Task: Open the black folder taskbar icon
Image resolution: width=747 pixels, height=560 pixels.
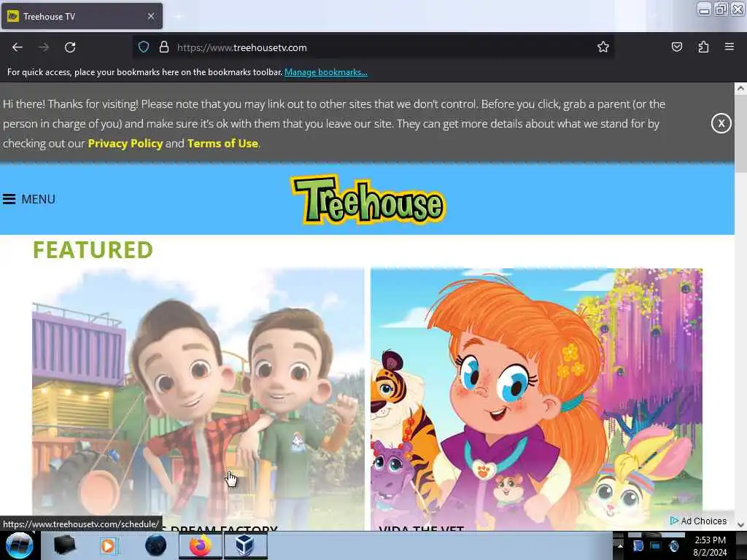Action: (64, 545)
